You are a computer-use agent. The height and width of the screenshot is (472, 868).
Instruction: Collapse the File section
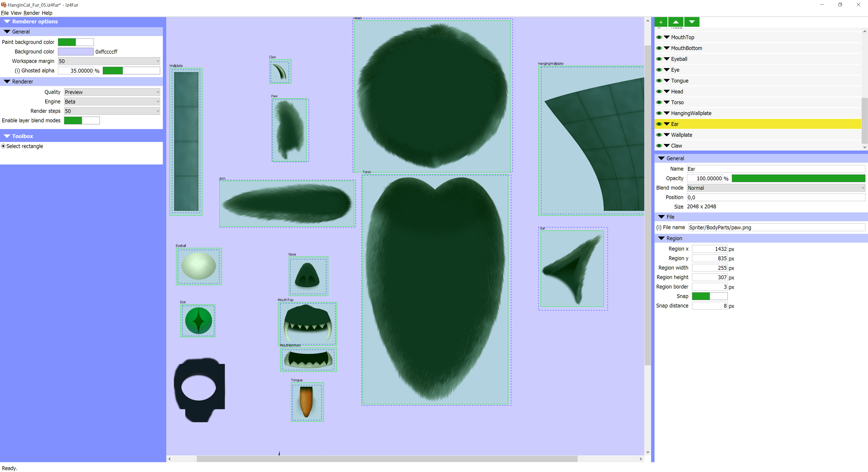pos(661,217)
